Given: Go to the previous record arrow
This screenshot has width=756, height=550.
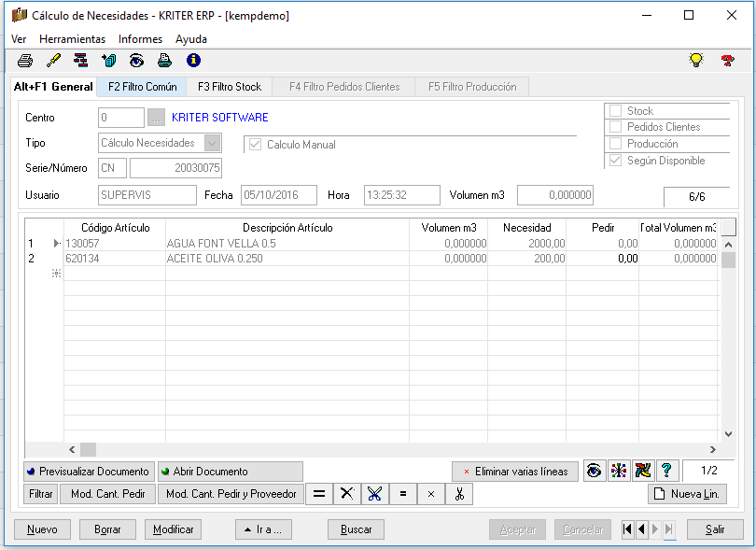Looking at the screenshot, I should [x=641, y=529].
